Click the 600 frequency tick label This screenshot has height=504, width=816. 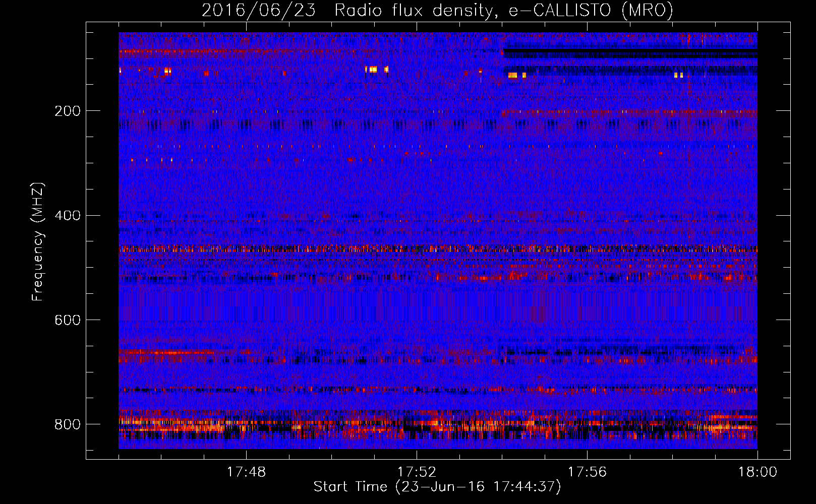point(67,320)
